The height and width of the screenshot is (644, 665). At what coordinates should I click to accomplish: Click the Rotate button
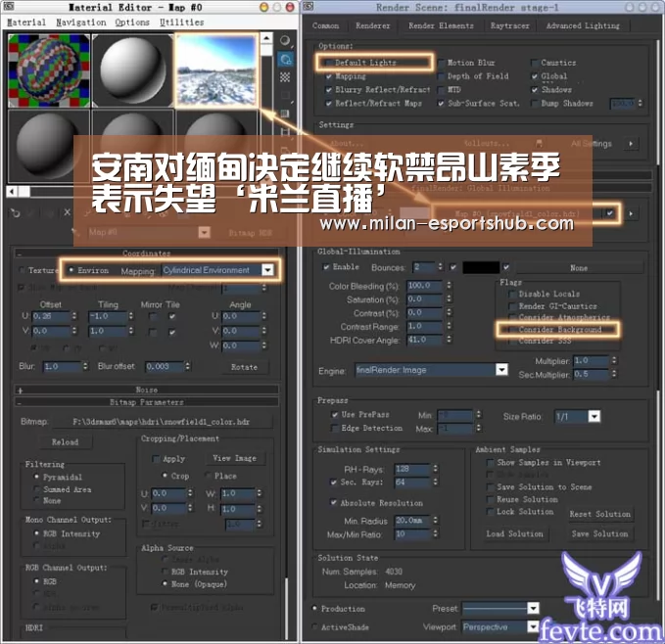244,367
